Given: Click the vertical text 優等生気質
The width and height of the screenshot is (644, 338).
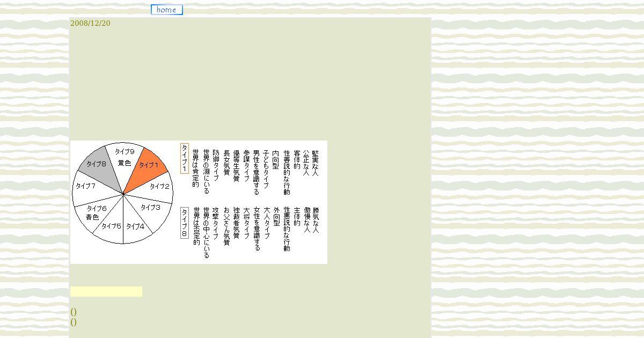Looking at the screenshot, I should (x=236, y=165).
